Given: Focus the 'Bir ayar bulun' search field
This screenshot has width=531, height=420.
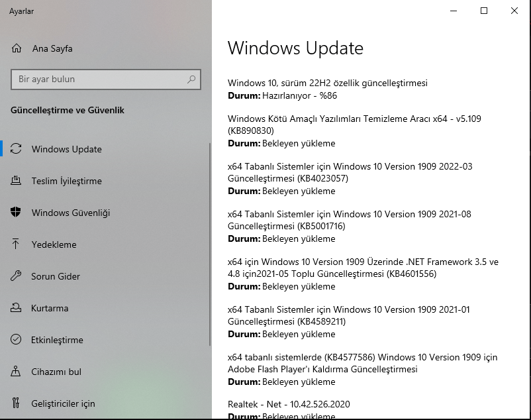Looking at the screenshot, I should pyautogui.click(x=106, y=79).
